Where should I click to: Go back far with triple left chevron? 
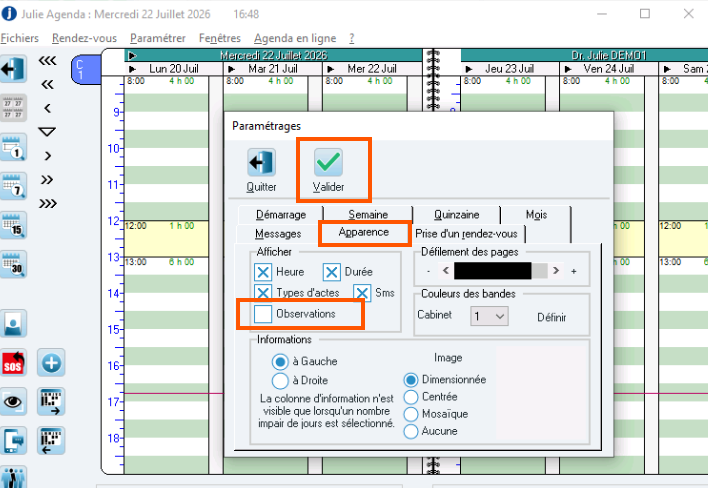tap(47, 60)
